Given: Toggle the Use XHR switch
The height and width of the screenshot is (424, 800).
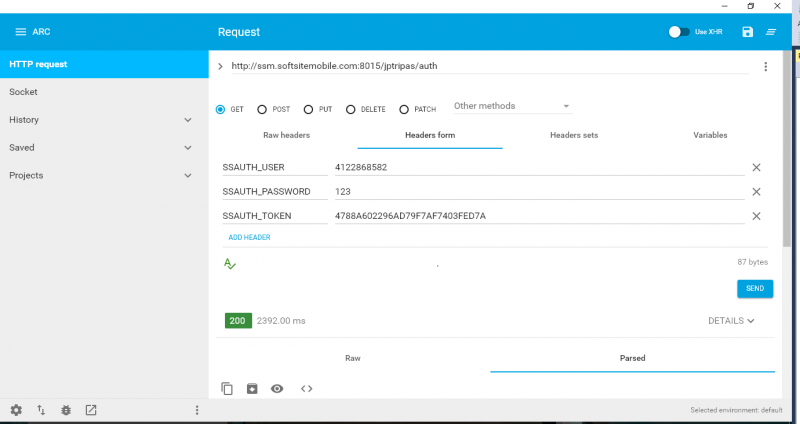Looking at the screenshot, I should (x=679, y=32).
